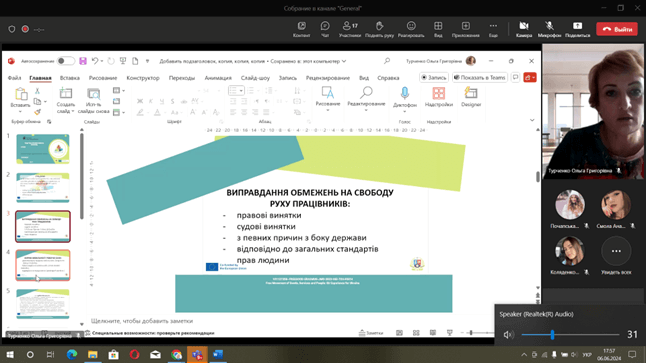The width and height of the screenshot is (646, 363).
Task: Click the Undo arrow icon
Action: pos(95,61)
